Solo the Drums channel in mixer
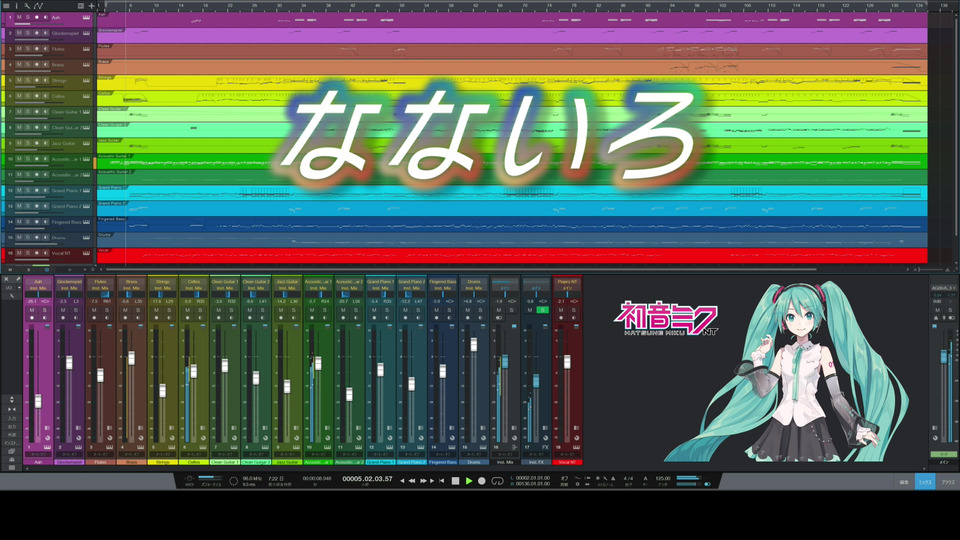 (x=481, y=310)
